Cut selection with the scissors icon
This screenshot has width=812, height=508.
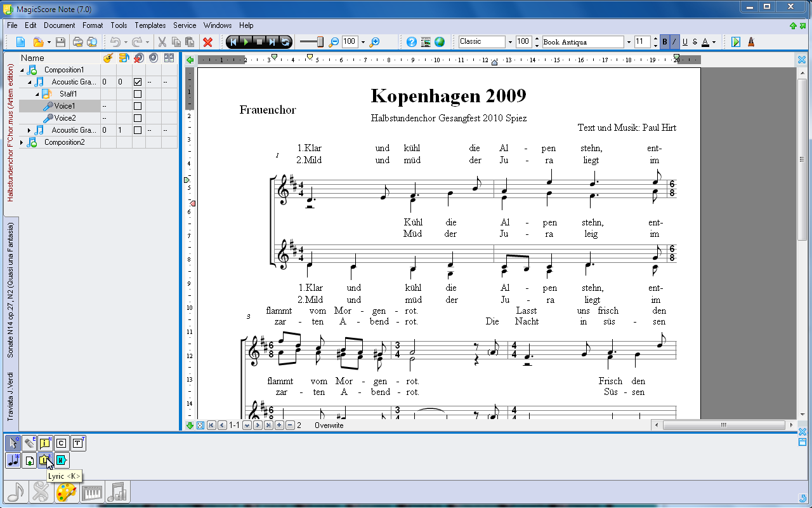click(162, 42)
